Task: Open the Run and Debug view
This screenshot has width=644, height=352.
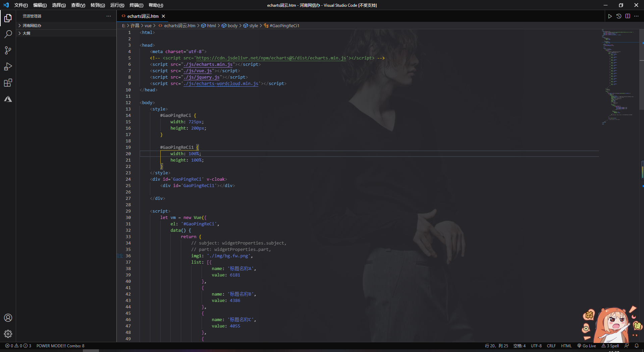Action: [x=8, y=67]
